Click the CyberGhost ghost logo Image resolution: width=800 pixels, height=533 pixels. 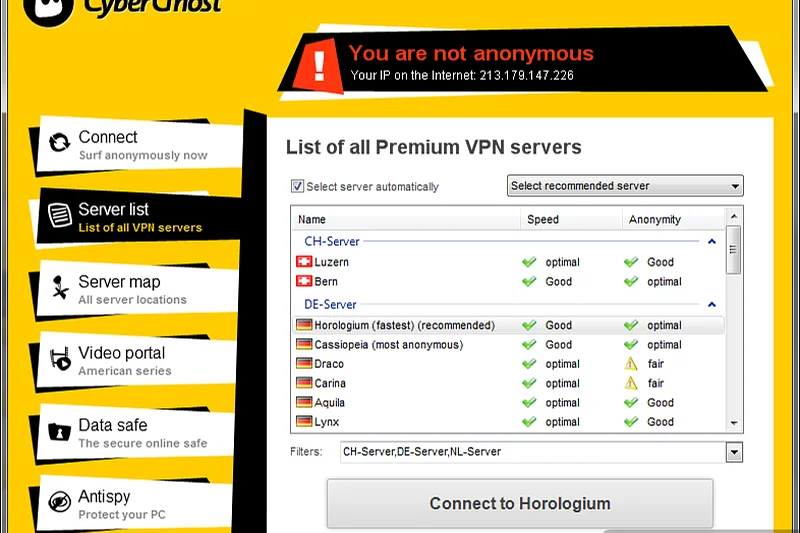point(49,10)
